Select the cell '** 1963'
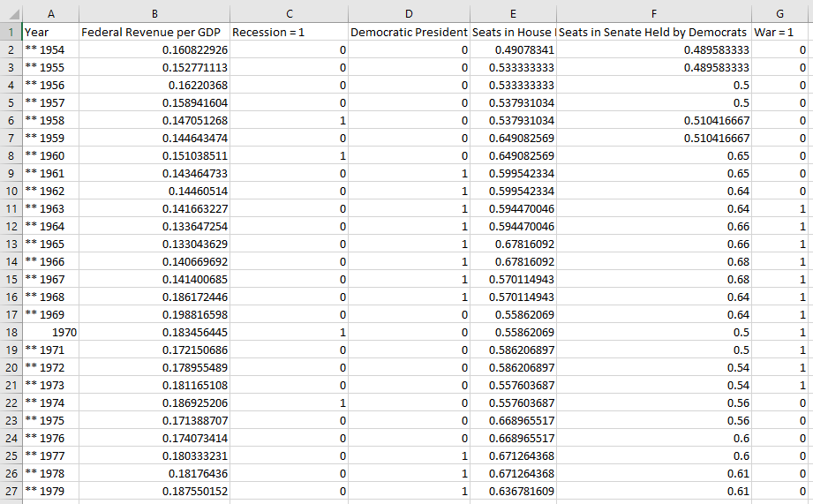Image resolution: width=813 pixels, height=504 pixels. tap(51, 208)
